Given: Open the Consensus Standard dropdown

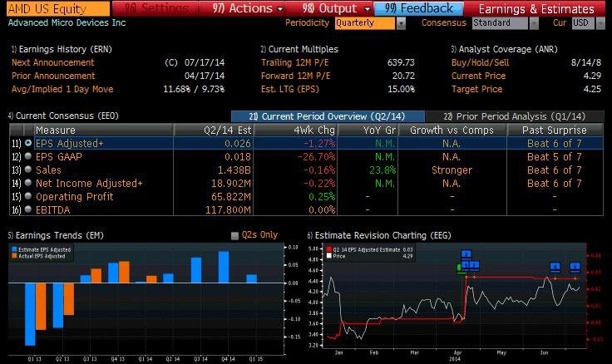Looking at the screenshot, I should tap(506, 23).
